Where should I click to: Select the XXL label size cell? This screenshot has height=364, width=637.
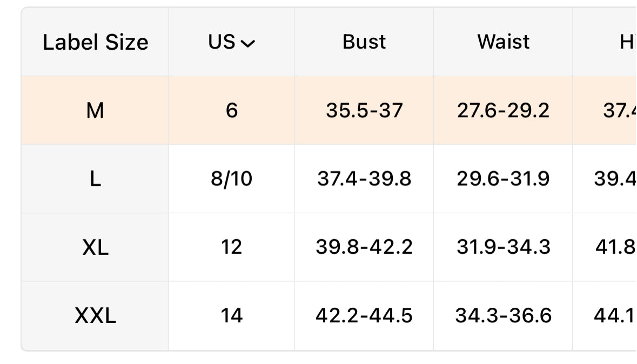pos(95,315)
